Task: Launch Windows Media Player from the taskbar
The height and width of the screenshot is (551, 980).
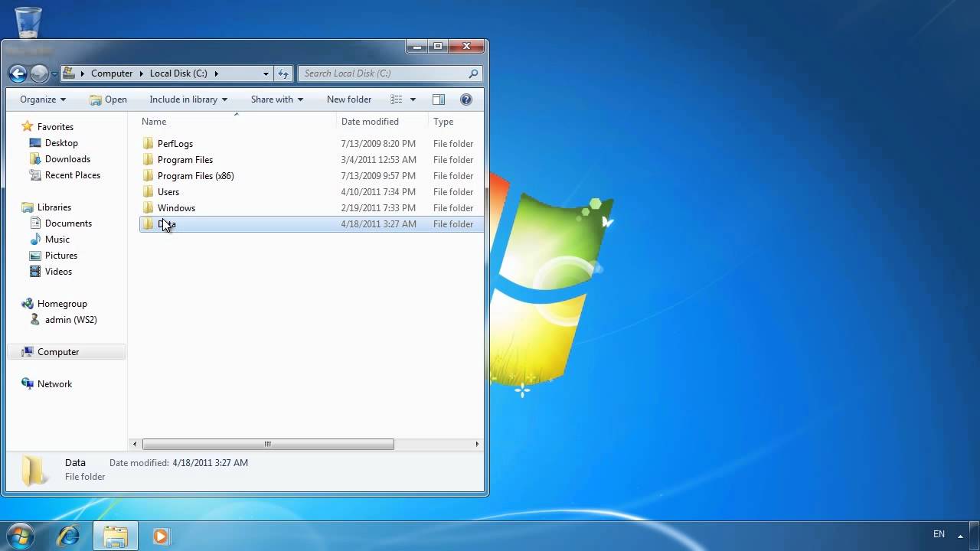Action: [x=161, y=536]
